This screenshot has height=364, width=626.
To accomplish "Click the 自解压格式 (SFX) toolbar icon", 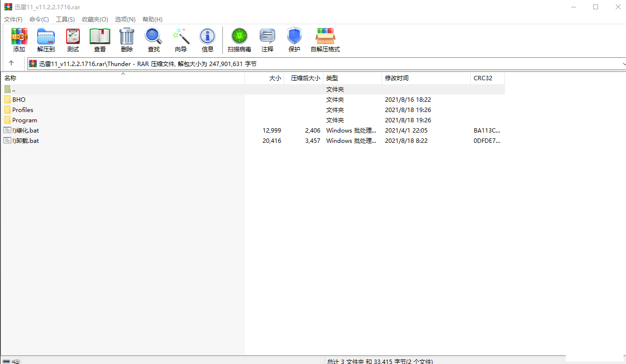I will (x=325, y=37).
